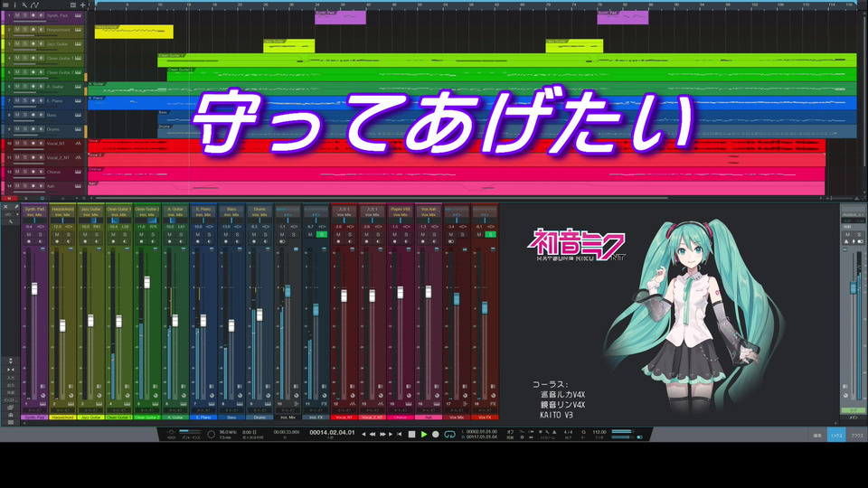
Task: Select Harpsichord yellow clip in arrangement
Action: pos(134,32)
